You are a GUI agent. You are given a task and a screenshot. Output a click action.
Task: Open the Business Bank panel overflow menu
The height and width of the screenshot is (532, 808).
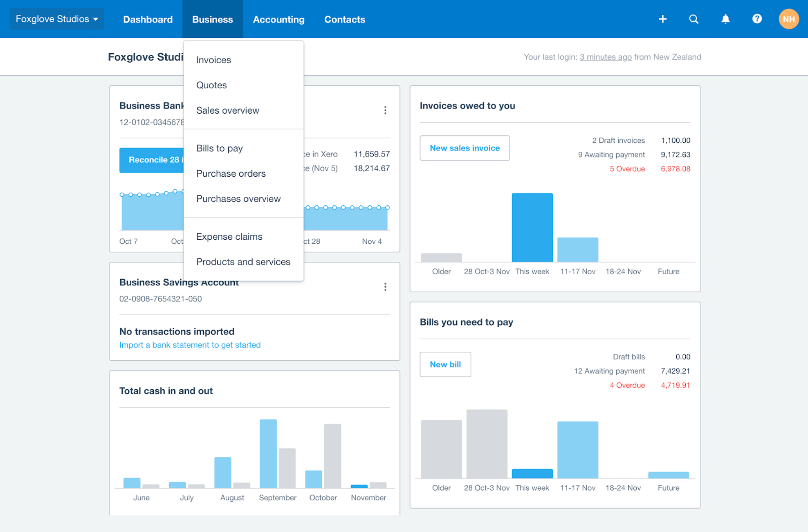385,110
